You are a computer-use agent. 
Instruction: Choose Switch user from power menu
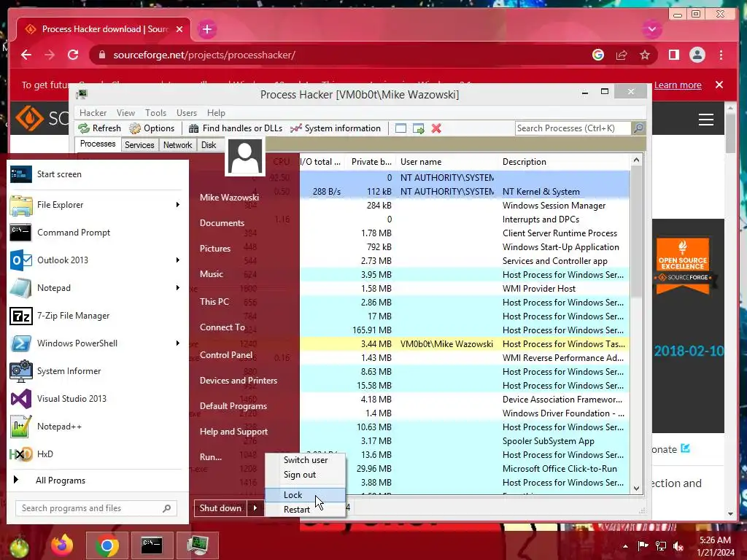coord(306,460)
